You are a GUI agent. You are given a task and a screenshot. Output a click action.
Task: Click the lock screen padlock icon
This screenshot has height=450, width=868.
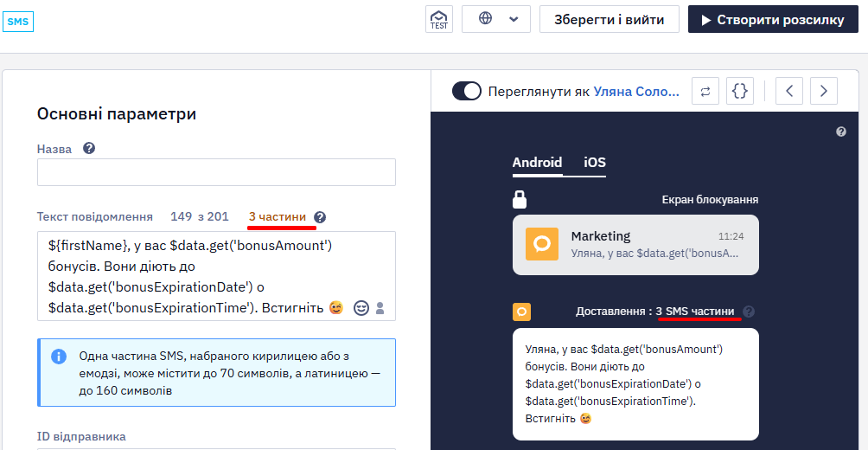point(520,200)
